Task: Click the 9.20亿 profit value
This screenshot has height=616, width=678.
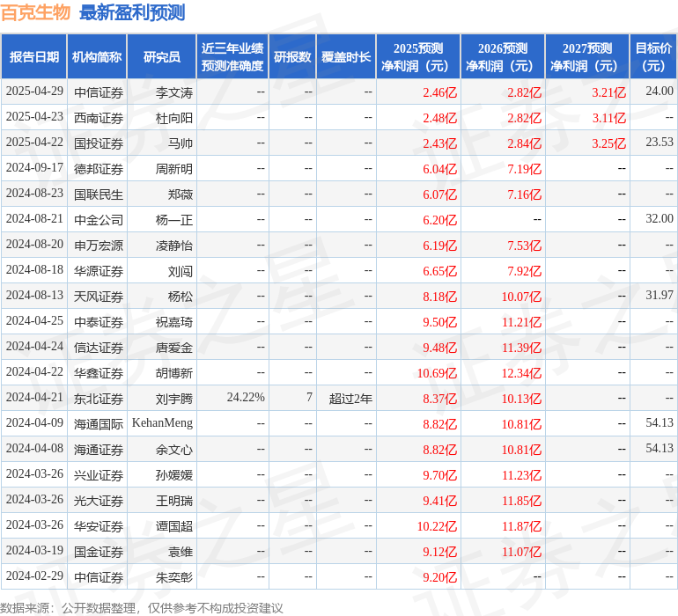Action: [439, 576]
